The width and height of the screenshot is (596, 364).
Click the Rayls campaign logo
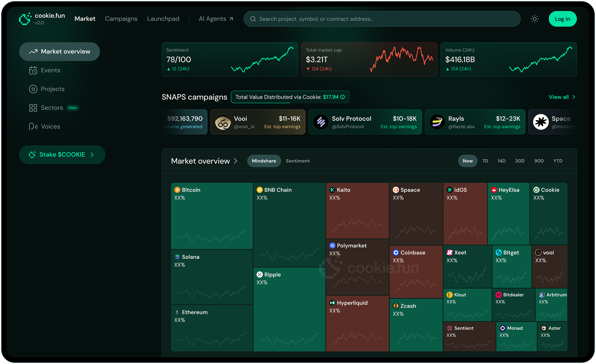[x=437, y=122]
